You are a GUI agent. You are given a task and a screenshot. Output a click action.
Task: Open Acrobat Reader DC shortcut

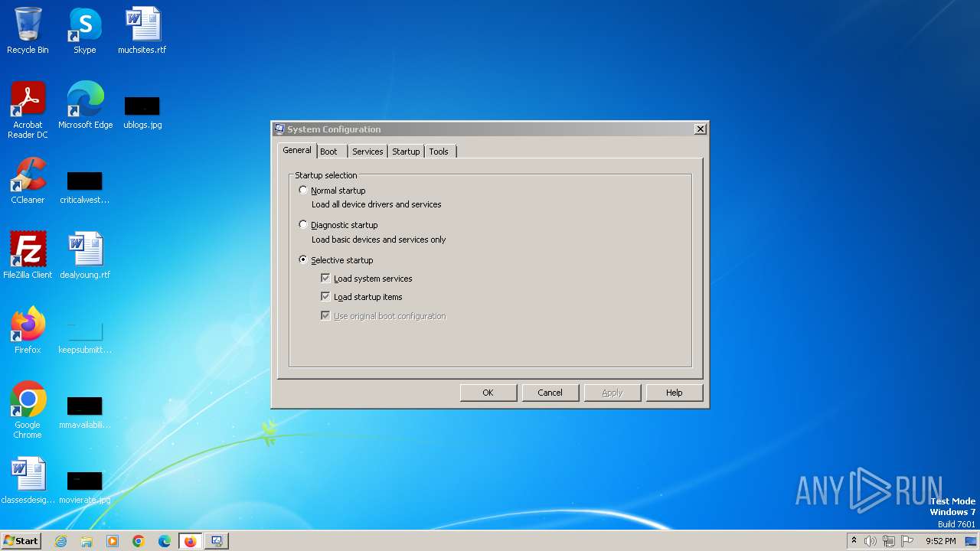pos(28,109)
